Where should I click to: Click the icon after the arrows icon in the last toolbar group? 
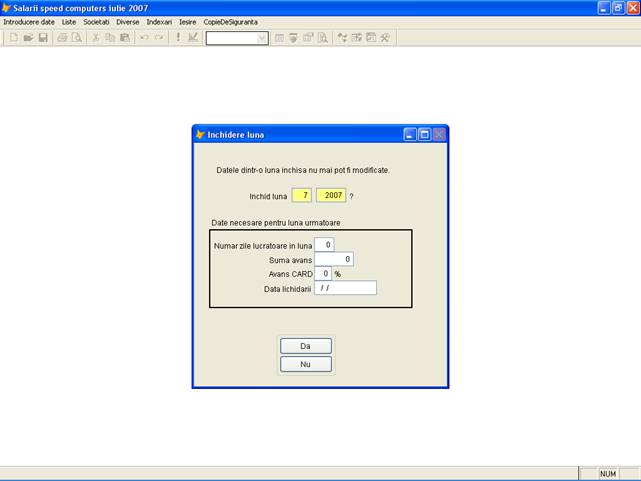point(356,38)
